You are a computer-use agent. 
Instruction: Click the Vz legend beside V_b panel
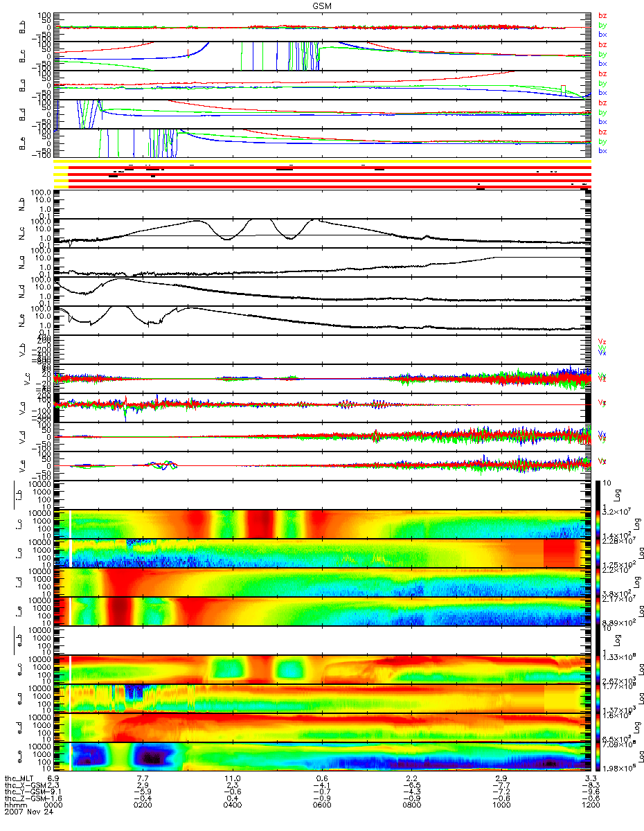coord(602,341)
